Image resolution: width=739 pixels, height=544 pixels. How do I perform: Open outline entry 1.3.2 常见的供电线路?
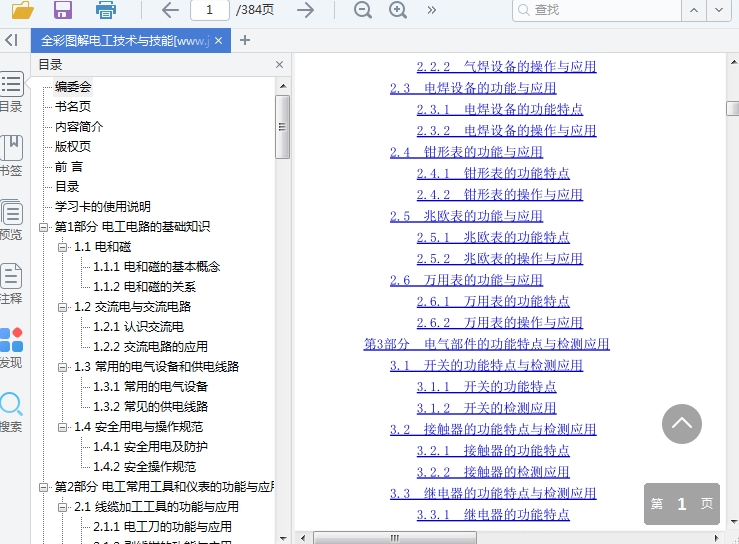click(x=150, y=406)
